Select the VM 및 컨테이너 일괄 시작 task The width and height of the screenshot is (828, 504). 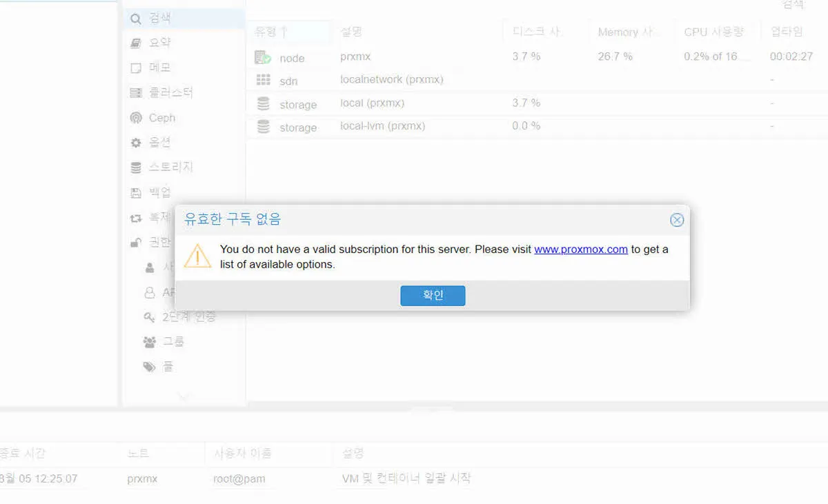tap(406, 478)
